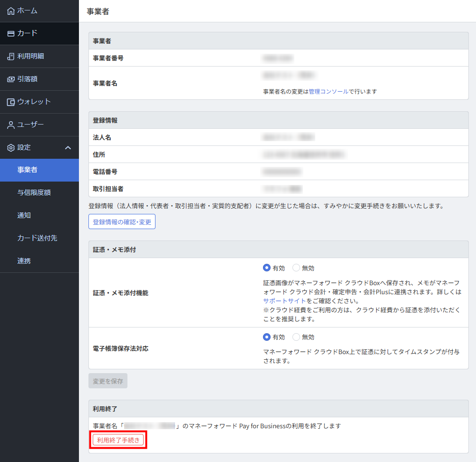Image resolution: width=476 pixels, height=462 pixels.
Task: Open the 管理コンソール link
Action: click(x=328, y=91)
